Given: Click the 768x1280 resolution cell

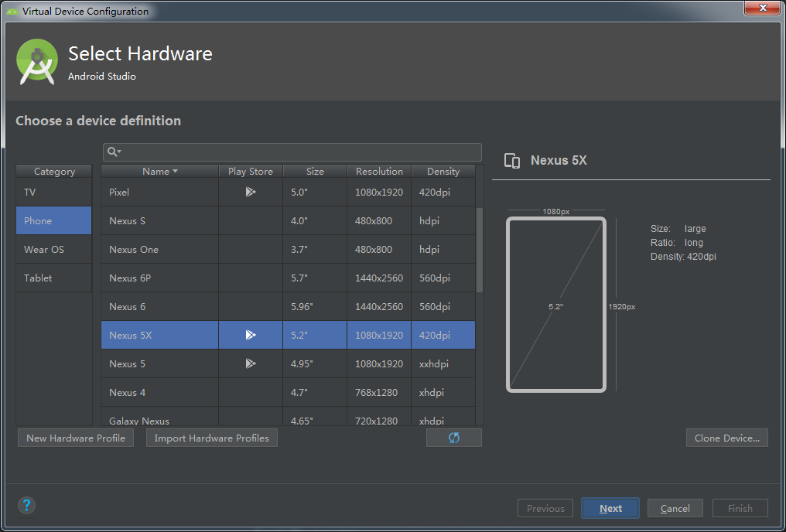Looking at the screenshot, I should (x=379, y=392).
